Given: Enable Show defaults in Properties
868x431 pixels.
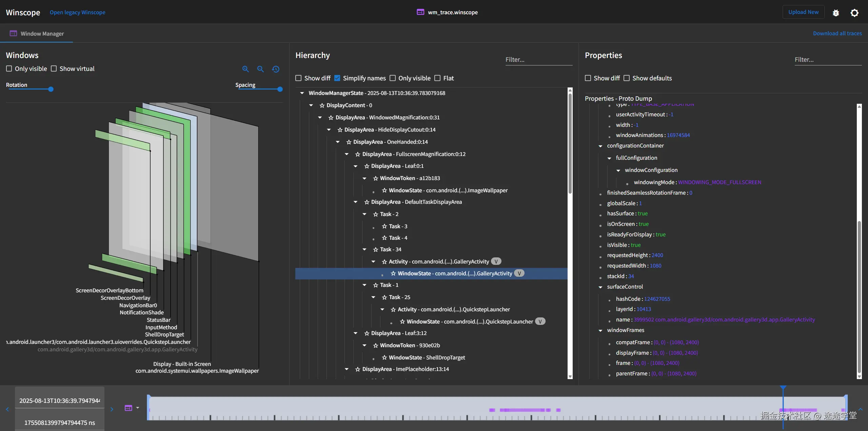Looking at the screenshot, I should point(627,78).
